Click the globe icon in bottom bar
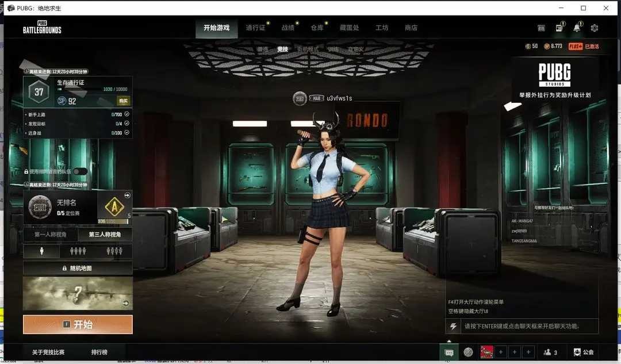 468,352
